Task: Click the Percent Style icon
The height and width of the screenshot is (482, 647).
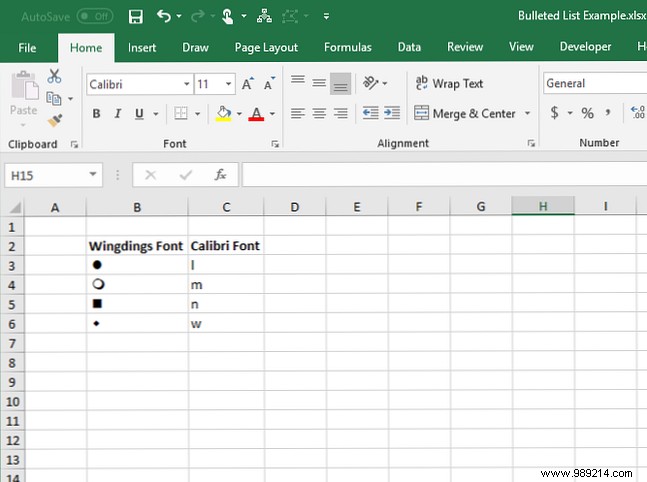Action: (x=587, y=113)
